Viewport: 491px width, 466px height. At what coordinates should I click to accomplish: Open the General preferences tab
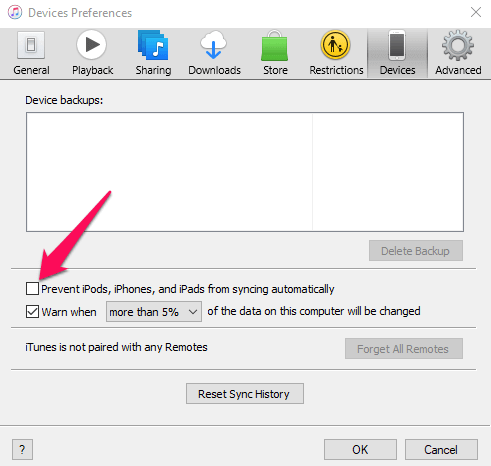pos(31,53)
